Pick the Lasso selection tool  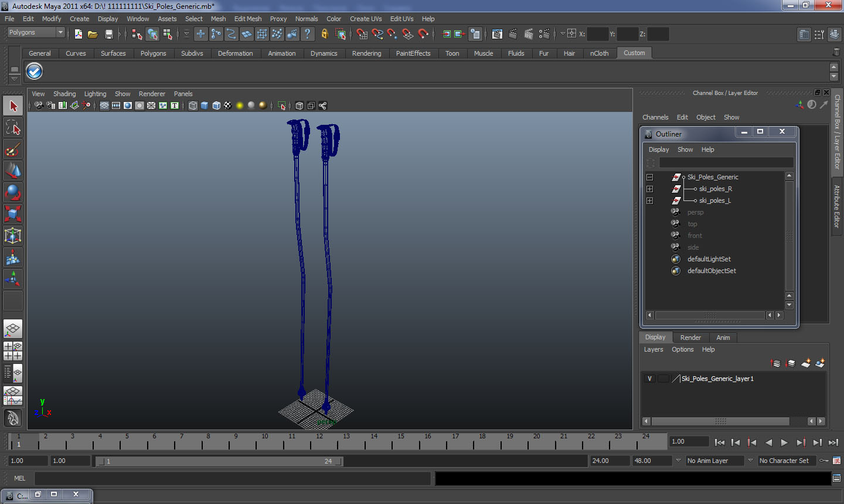(13, 127)
